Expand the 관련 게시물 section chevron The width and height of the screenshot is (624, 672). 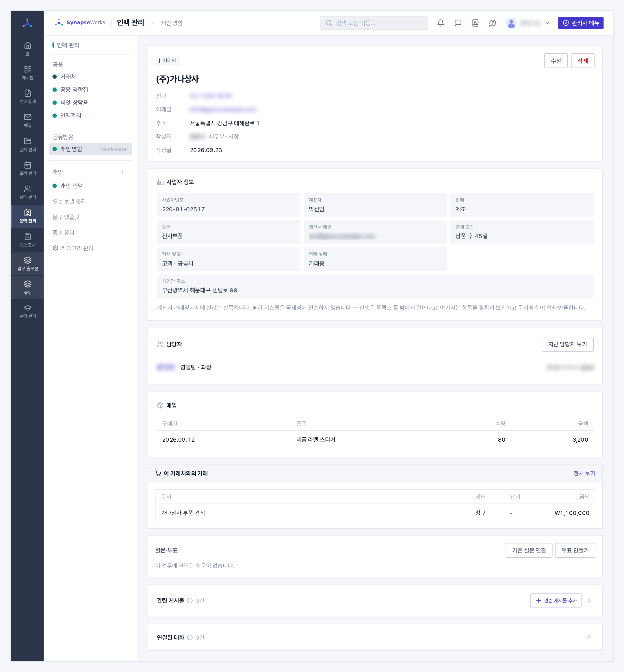tap(589, 600)
